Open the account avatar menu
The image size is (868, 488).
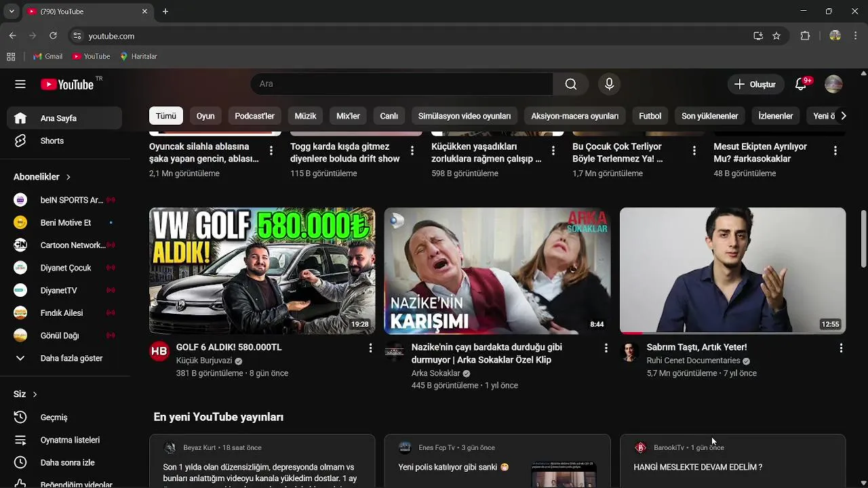(833, 84)
